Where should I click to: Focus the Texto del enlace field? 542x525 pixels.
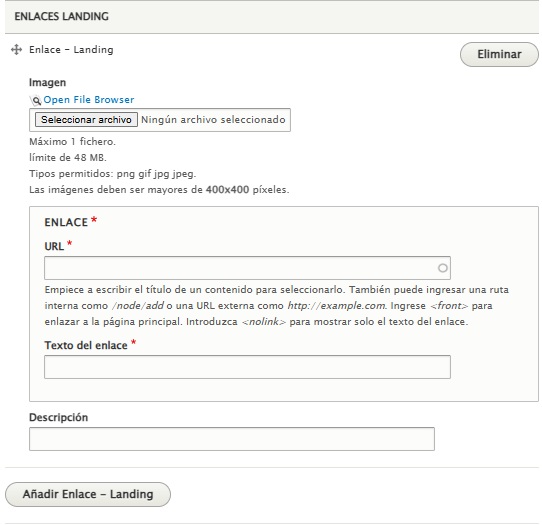[x=247, y=367]
